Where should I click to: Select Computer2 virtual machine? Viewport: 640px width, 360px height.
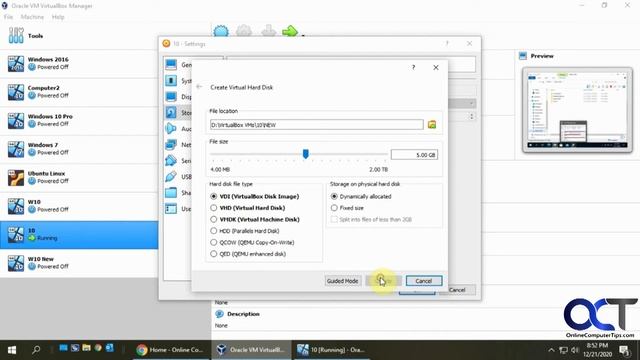[79, 92]
